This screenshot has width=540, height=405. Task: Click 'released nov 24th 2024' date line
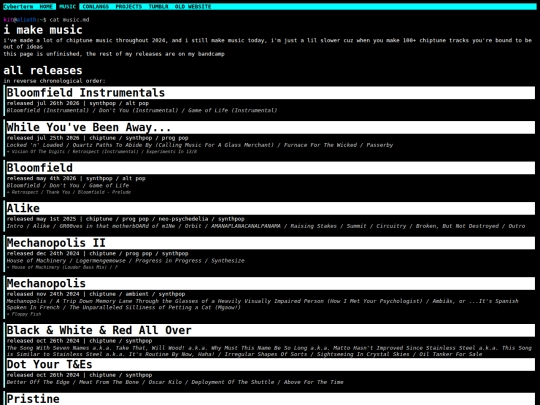[x=43, y=294]
